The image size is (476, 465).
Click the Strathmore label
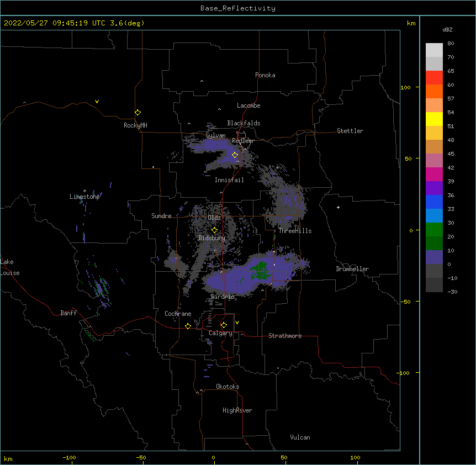point(285,336)
